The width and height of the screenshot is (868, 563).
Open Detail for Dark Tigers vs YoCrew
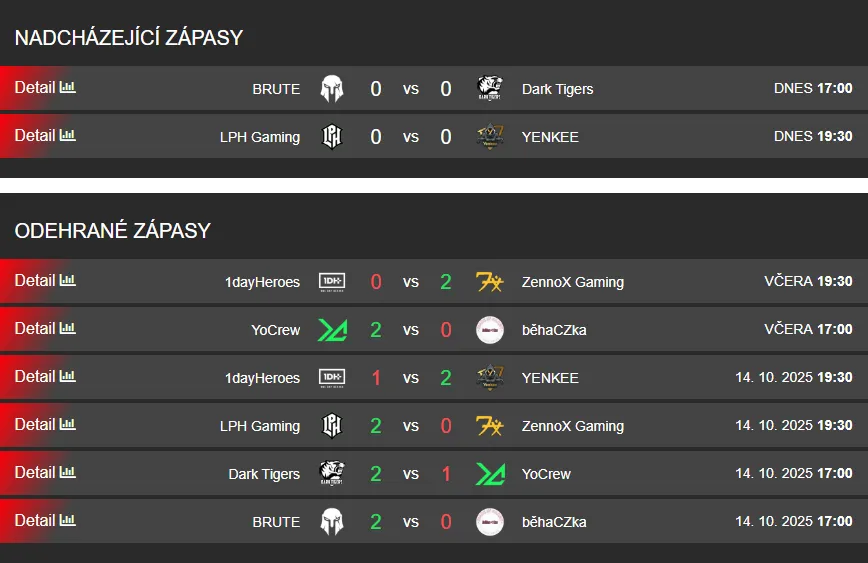tap(35, 473)
